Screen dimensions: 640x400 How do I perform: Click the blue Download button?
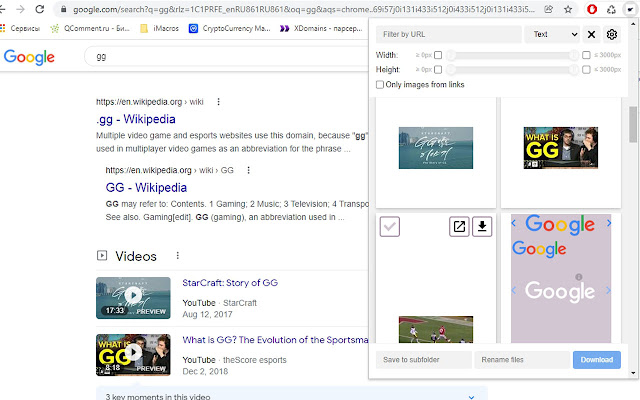[x=597, y=360]
